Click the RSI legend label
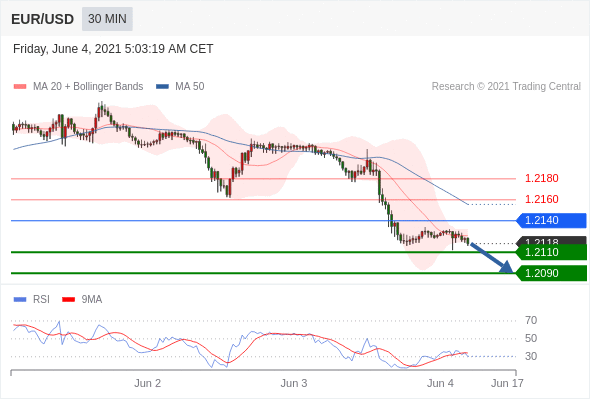The height and width of the screenshot is (400, 590). tap(41, 300)
